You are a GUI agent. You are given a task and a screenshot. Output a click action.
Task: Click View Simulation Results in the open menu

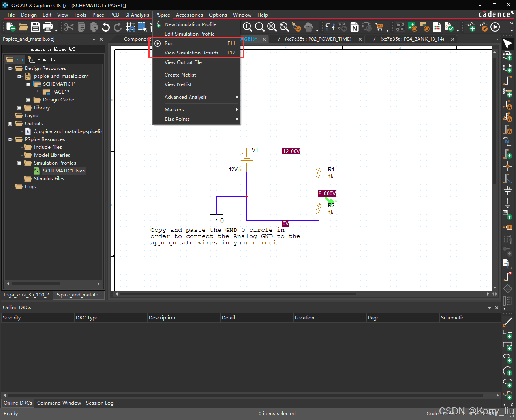[x=191, y=52]
